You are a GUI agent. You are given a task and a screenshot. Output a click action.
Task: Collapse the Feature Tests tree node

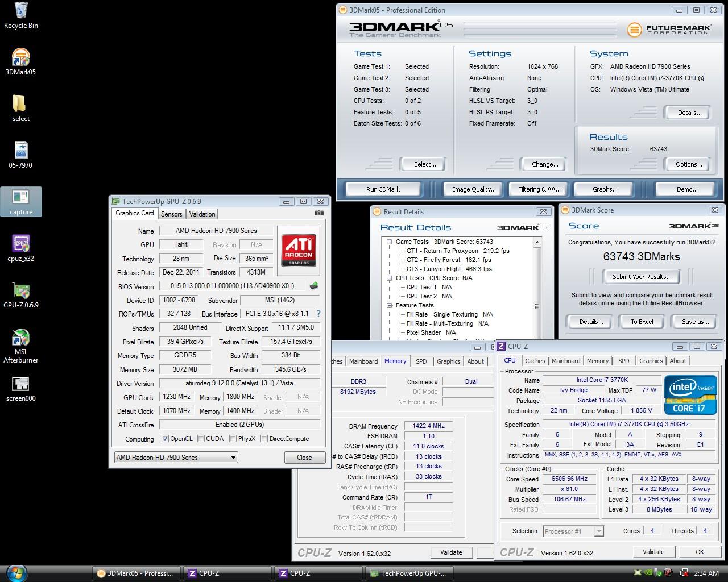[x=390, y=305]
